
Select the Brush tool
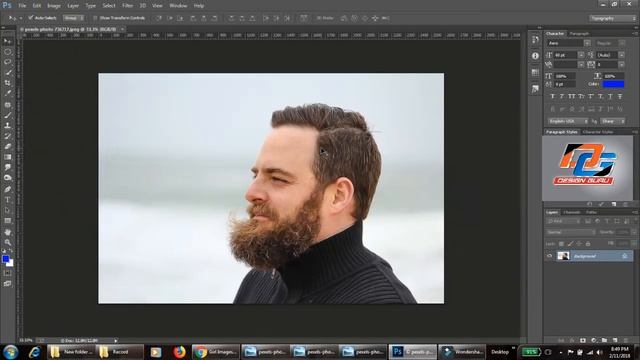[x=7, y=116]
